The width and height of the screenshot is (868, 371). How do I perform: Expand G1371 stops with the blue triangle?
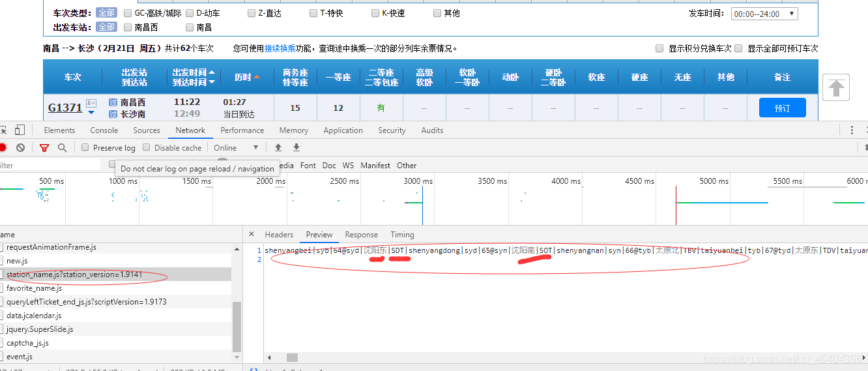(91, 113)
